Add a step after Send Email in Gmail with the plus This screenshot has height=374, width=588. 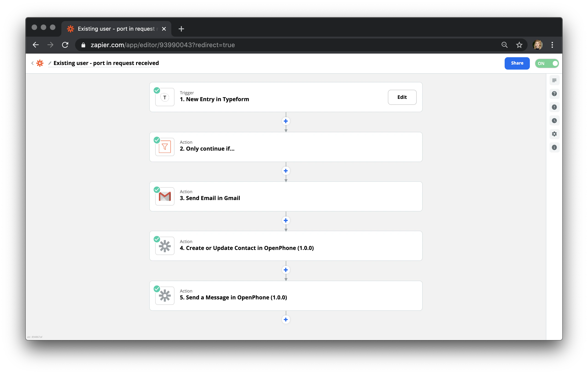(286, 220)
